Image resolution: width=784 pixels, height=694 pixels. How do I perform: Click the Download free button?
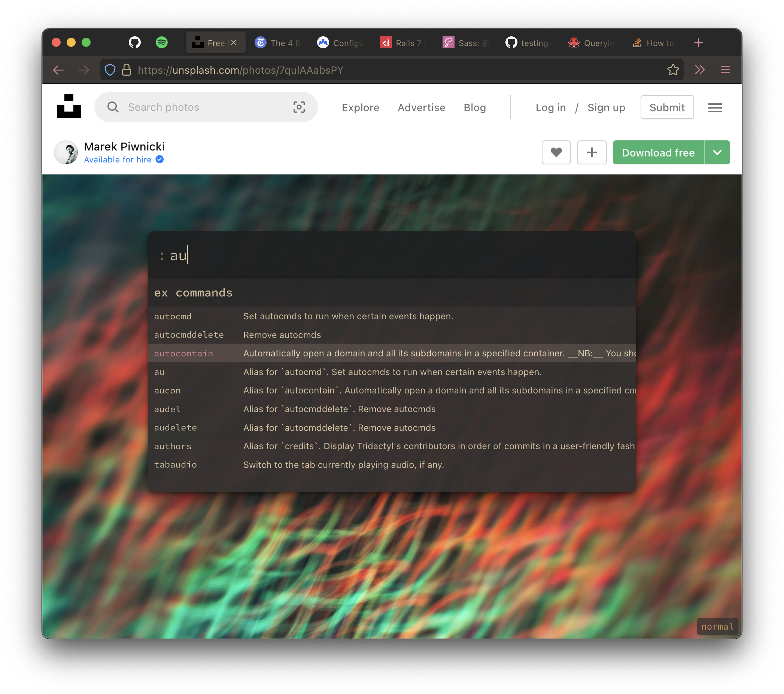click(658, 152)
